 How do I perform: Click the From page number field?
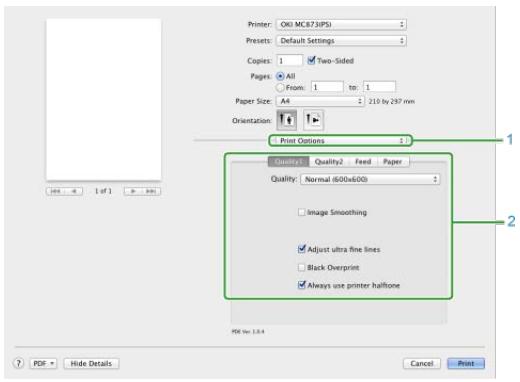point(327,87)
